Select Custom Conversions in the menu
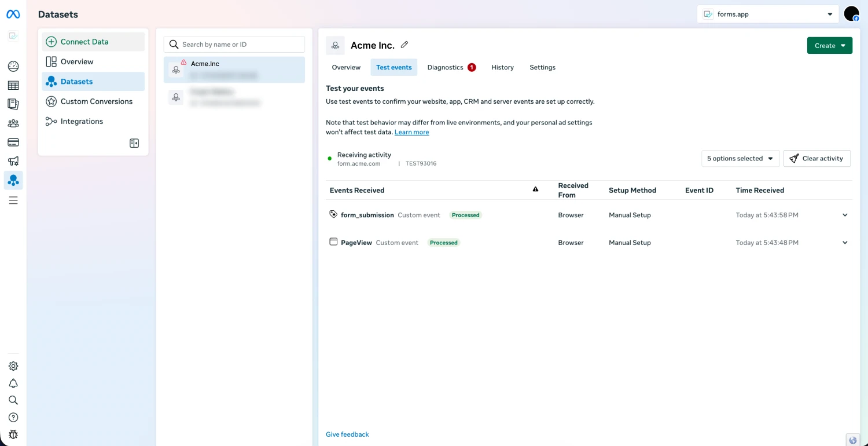The width and height of the screenshot is (868, 446). 96,101
